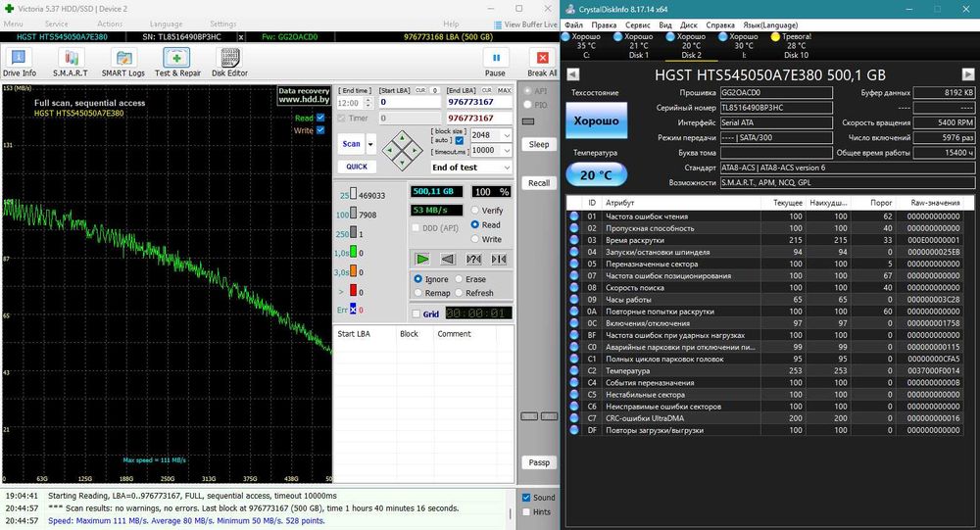Expand the timeout 10000 dropdown
This screenshot has width=980, height=530.
(x=506, y=151)
